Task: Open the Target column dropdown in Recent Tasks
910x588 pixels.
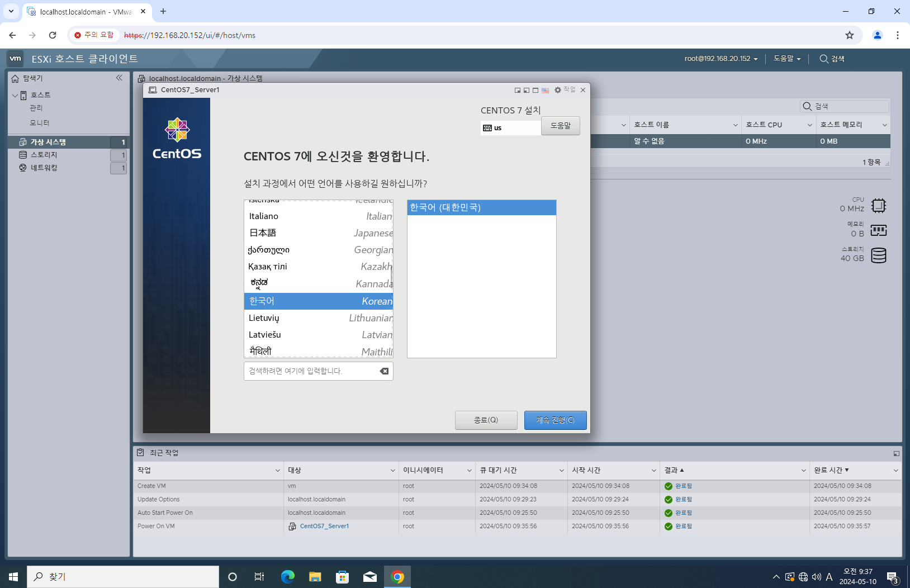Action: point(393,471)
